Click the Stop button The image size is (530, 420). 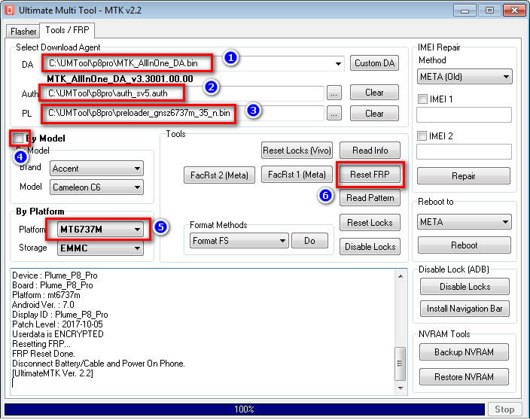(504, 409)
